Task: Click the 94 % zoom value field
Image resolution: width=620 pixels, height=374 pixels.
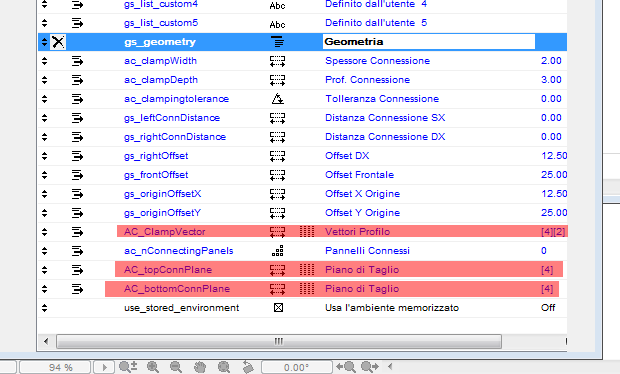Action: (55, 368)
